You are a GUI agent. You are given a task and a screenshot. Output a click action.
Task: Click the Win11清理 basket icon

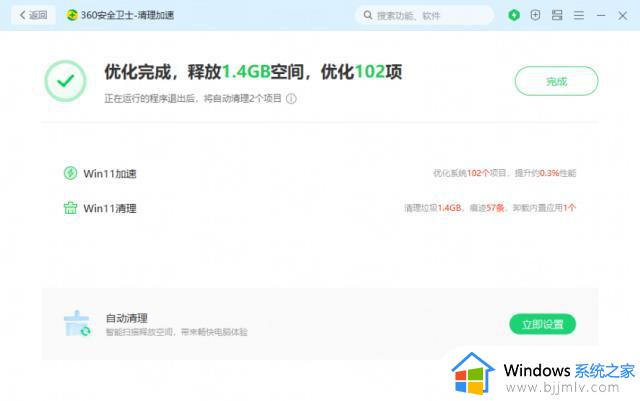(x=70, y=208)
